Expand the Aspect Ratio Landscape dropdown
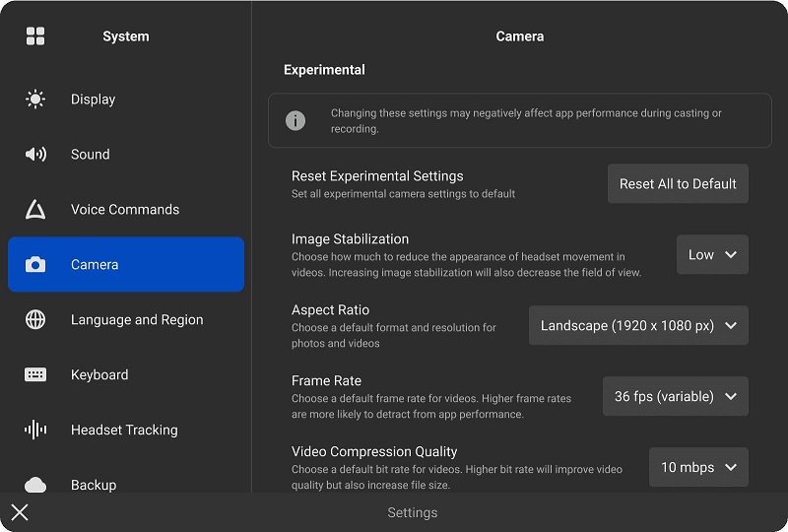 tap(638, 325)
